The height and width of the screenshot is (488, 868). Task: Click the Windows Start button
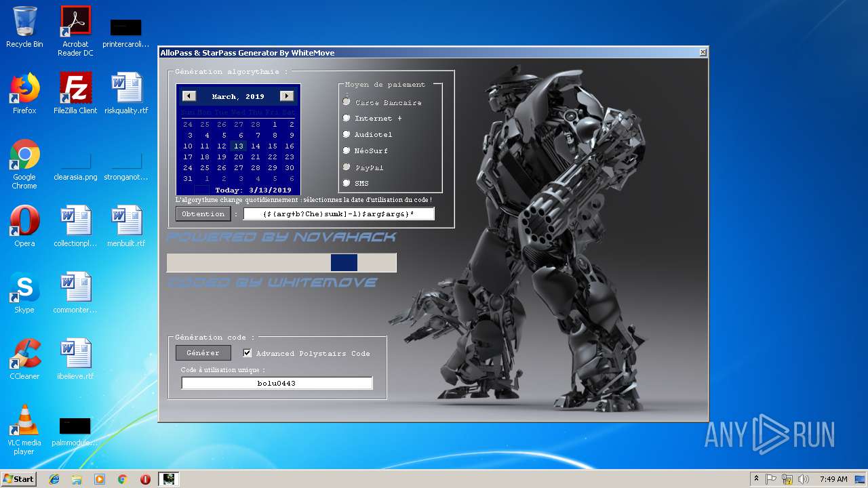pos(19,479)
